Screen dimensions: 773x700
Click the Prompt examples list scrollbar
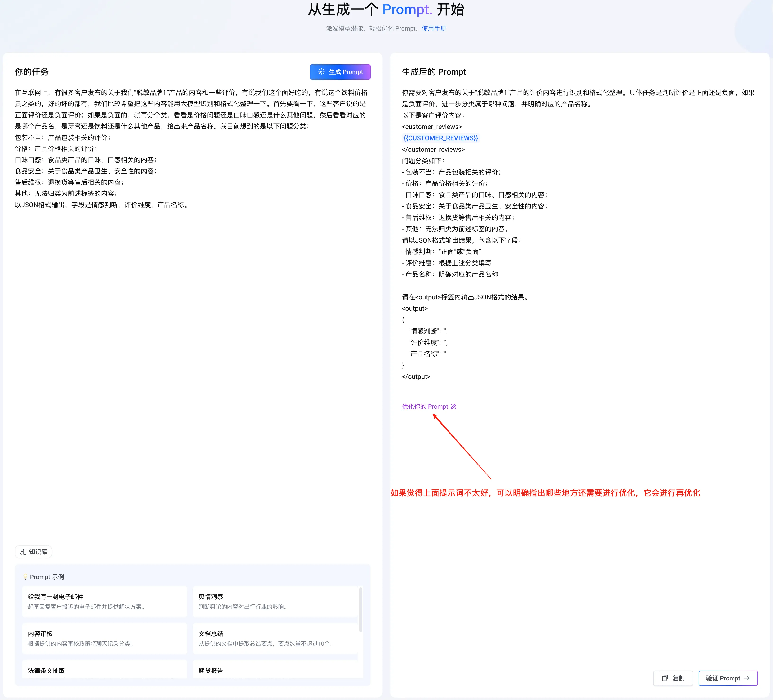point(360,610)
